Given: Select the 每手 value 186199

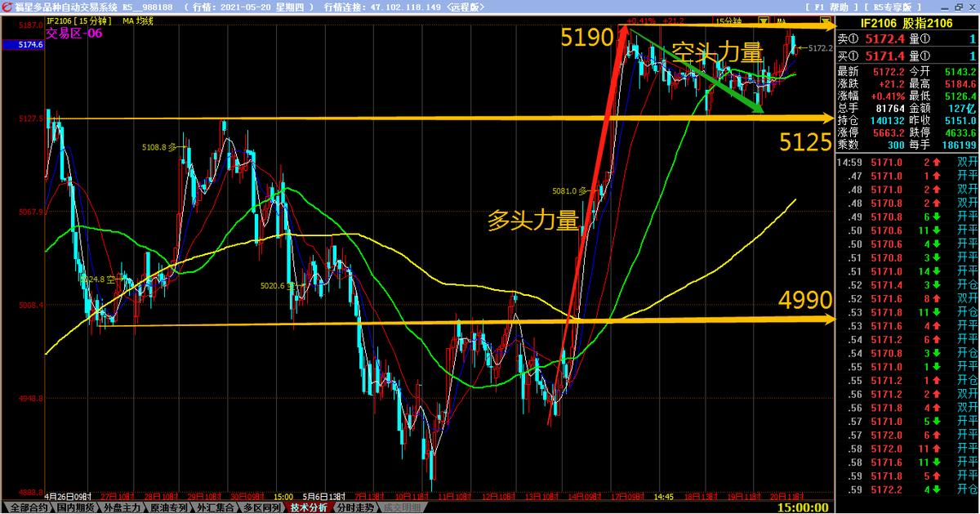Looking at the screenshot, I should [959, 145].
